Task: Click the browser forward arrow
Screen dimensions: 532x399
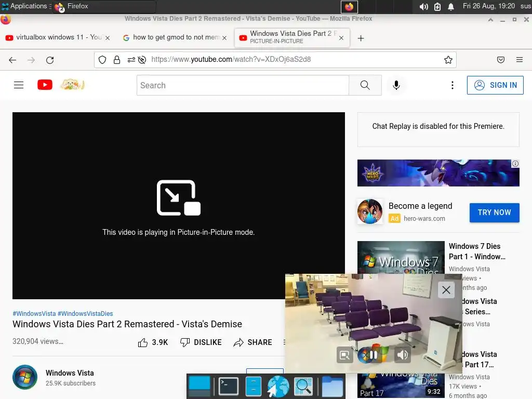Action: coord(31,60)
